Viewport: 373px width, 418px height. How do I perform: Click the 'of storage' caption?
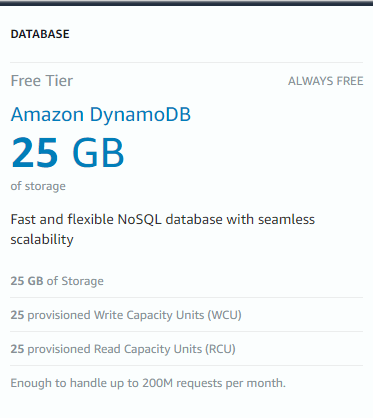38,186
